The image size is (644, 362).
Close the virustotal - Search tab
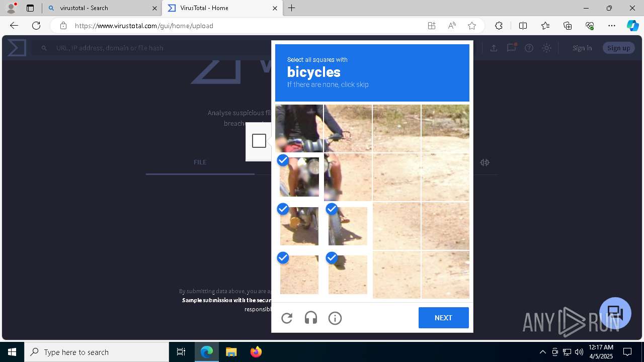[x=154, y=8]
